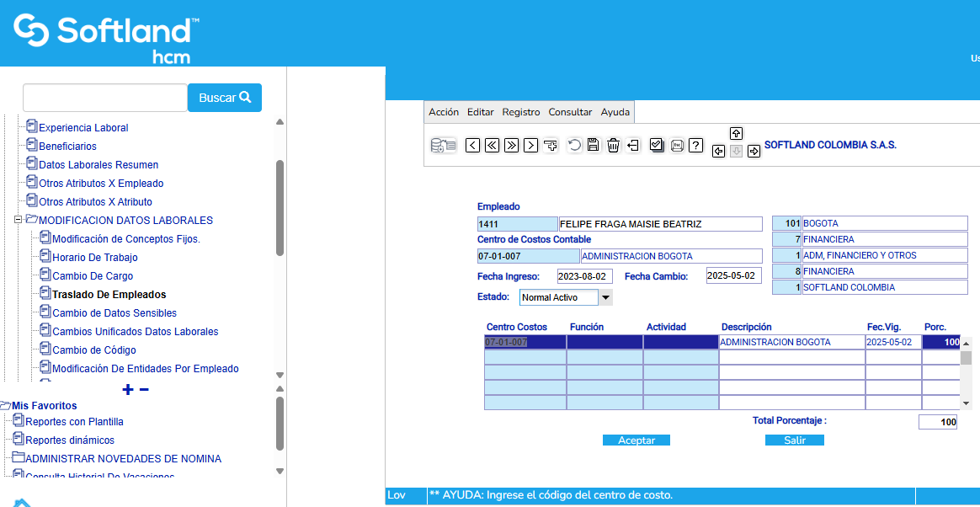Click the exit door icon in toolbar
Viewport: 980px width, 507px height.
tap(633, 145)
